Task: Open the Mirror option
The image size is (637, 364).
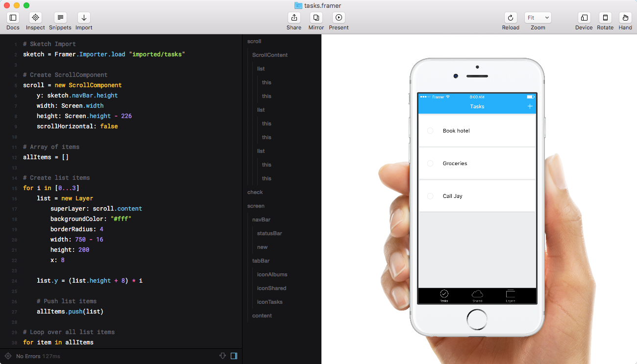Action: tap(316, 18)
